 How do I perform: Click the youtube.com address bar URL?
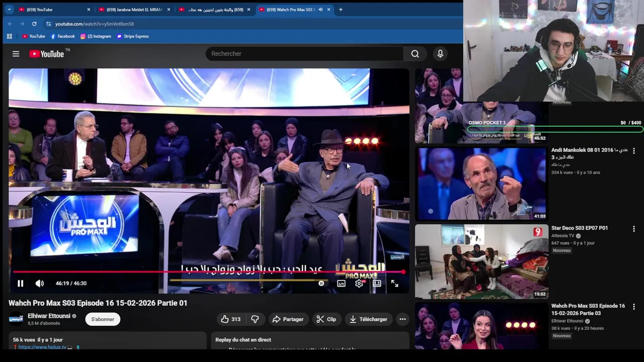point(95,24)
